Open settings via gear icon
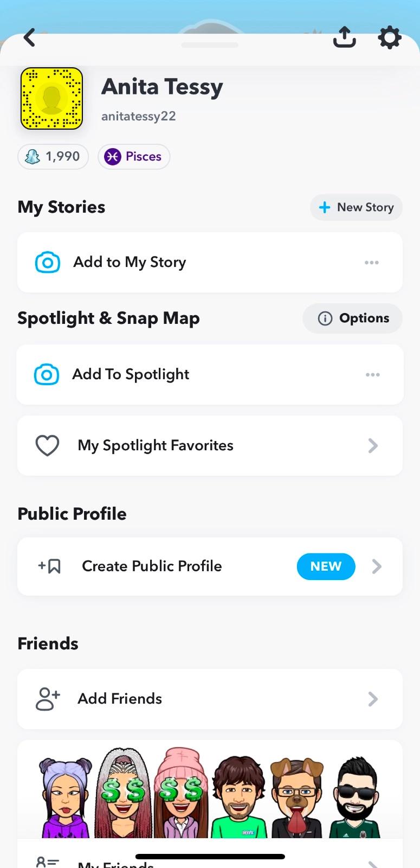 coord(389,37)
